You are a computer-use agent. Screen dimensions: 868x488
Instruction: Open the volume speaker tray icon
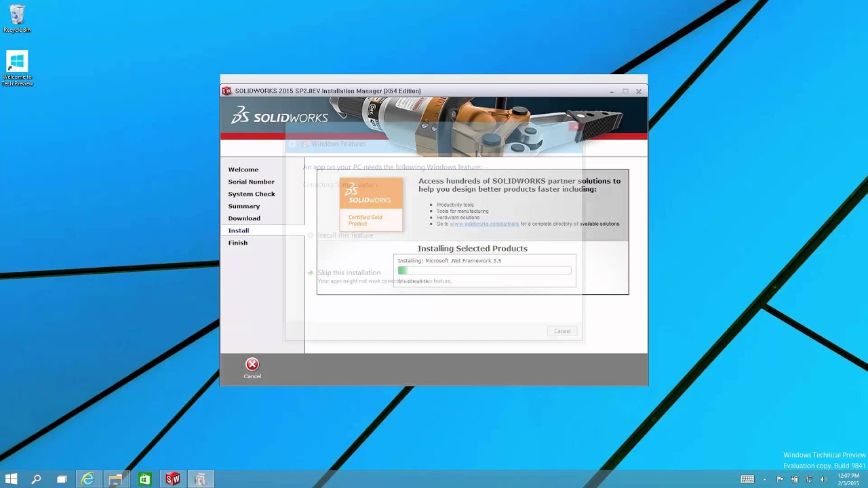pos(823,479)
